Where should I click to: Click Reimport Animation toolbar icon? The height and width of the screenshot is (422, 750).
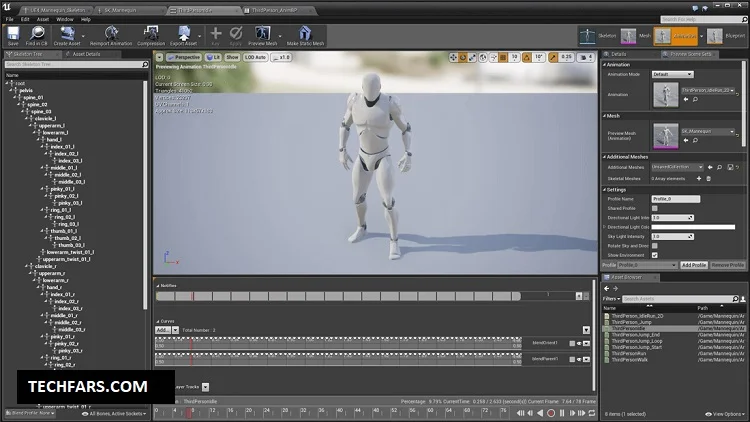click(111, 35)
